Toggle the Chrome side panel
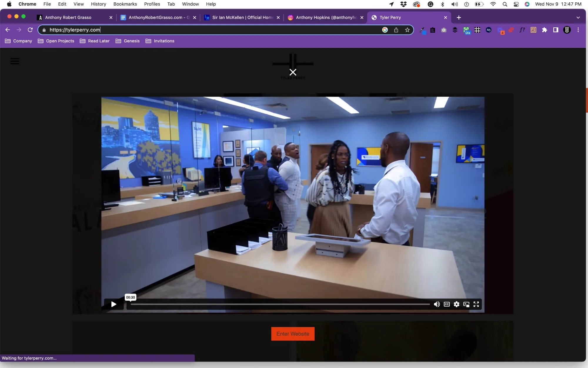588x368 pixels. [x=556, y=30]
